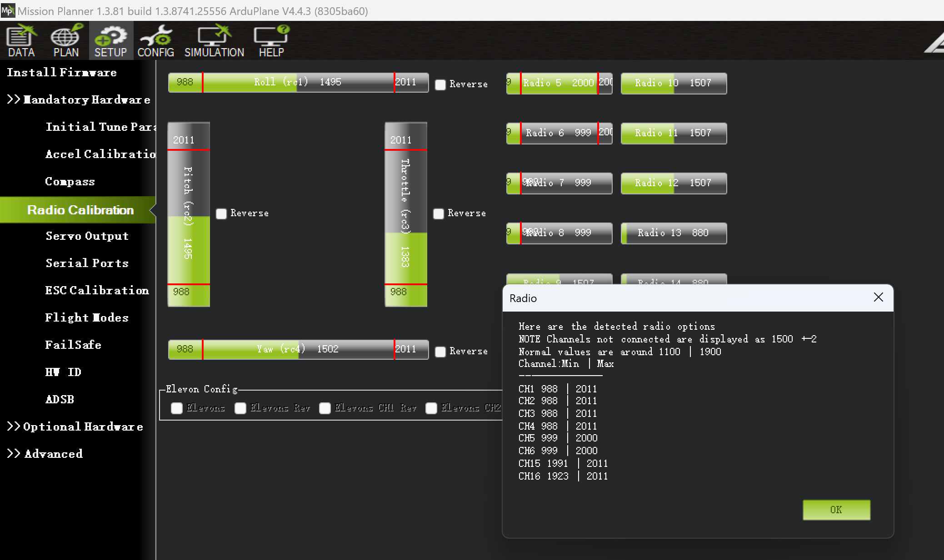Open Initial Tune Parameters page
Screen dimensions: 944x560
[100, 127]
